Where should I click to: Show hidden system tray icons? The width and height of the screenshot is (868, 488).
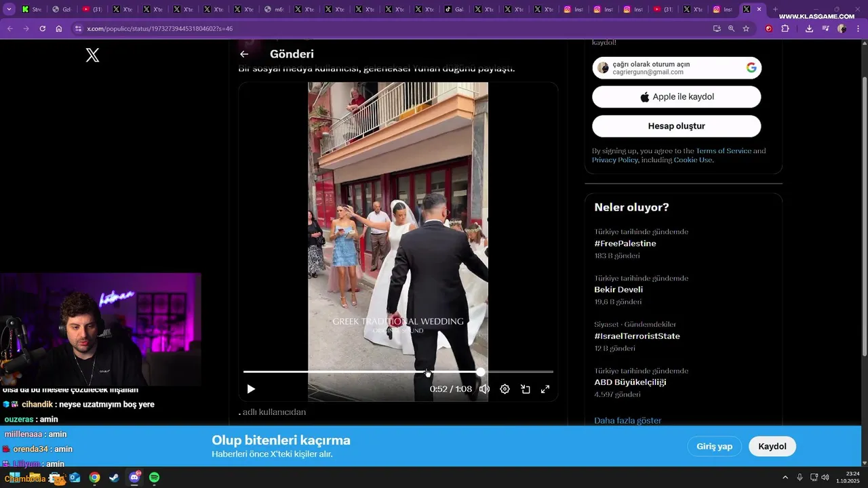tap(785, 477)
